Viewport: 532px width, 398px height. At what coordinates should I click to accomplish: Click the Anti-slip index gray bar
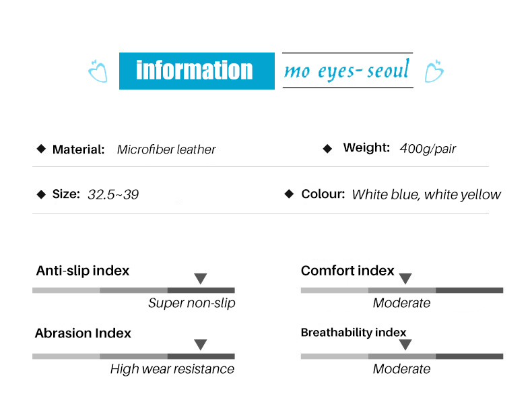(133, 290)
